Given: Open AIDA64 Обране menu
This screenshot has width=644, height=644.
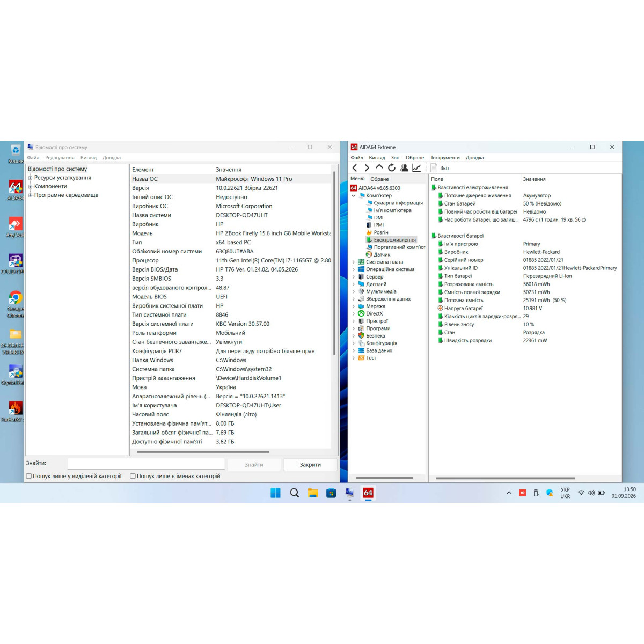Looking at the screenshot, I should (415, 158).
